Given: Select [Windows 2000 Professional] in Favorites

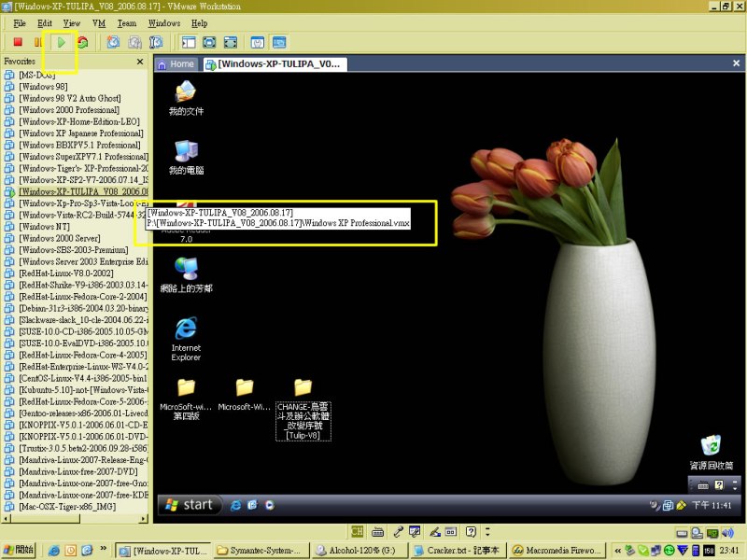Looking at the screenshot, I should [69, 110].
